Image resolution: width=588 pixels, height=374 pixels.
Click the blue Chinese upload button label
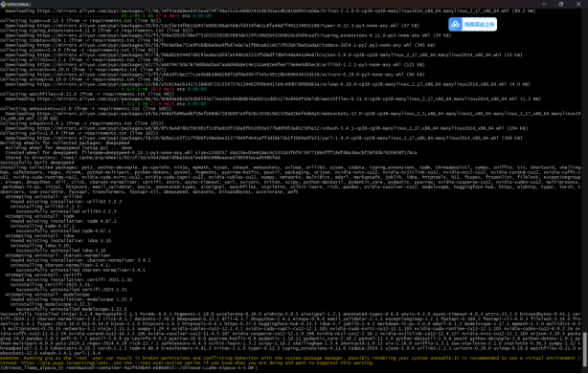tap(479, 25)
